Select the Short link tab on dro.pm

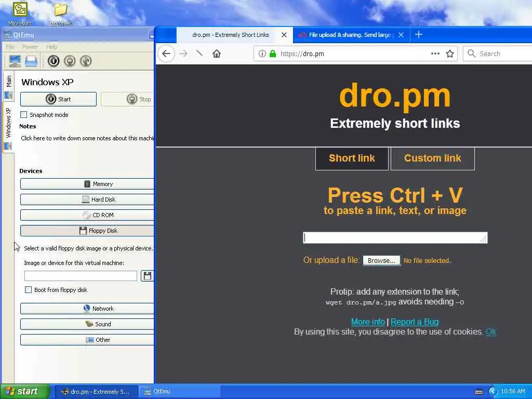352,158
